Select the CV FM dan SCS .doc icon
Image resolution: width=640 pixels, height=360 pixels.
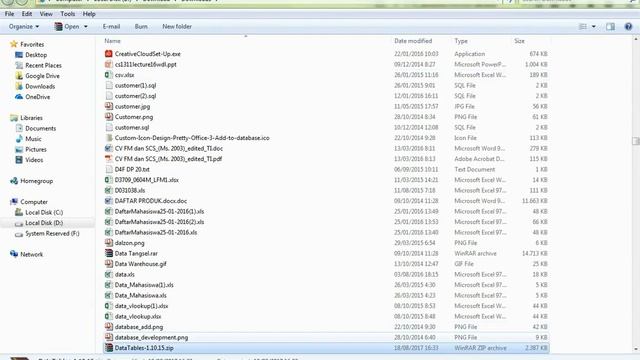pos(108,149)
